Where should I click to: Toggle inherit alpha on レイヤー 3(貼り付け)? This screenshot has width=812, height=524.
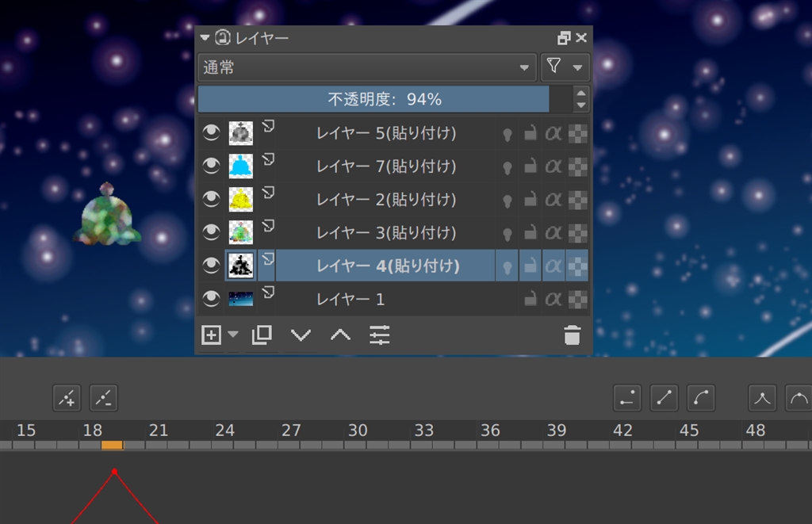pyautogui.click(x=553, y=233)
